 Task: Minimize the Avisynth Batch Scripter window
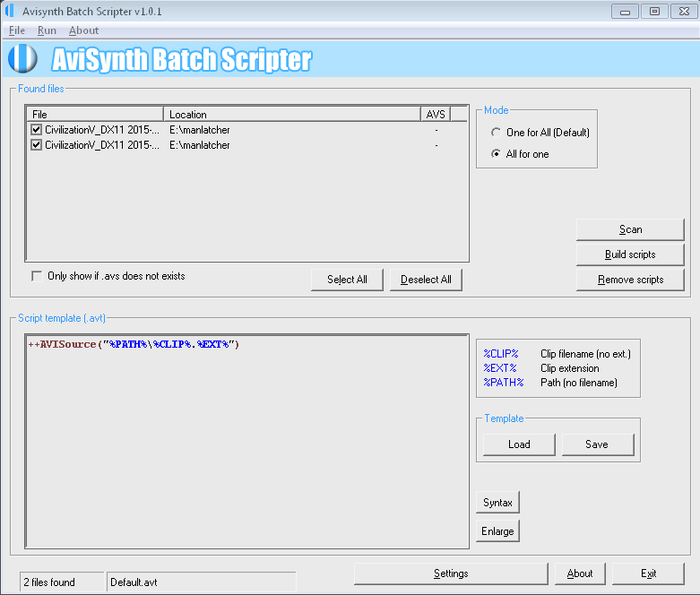pyautogui.click(x=625, y=12)
